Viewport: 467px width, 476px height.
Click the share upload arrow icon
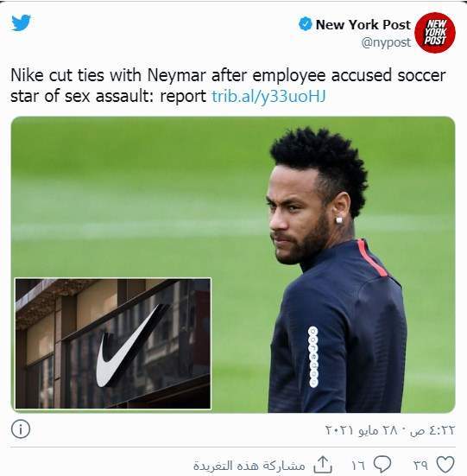323,465
